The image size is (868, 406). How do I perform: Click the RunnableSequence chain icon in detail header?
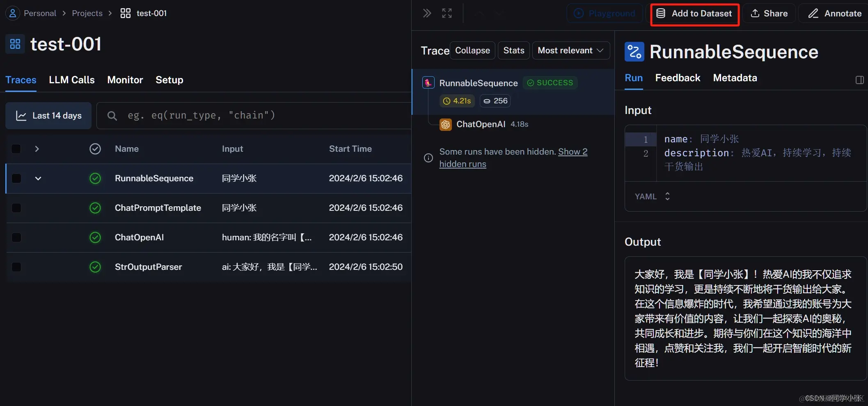click(x=634, y=52)
